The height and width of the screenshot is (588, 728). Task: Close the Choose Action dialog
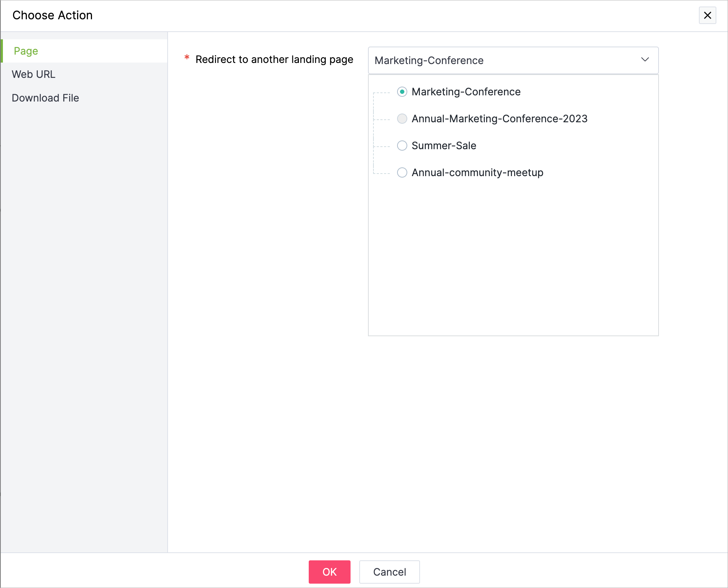pos(707,15)
